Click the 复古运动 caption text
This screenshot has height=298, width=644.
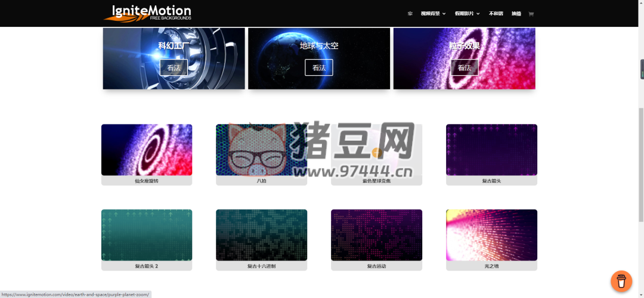(377, 266)
